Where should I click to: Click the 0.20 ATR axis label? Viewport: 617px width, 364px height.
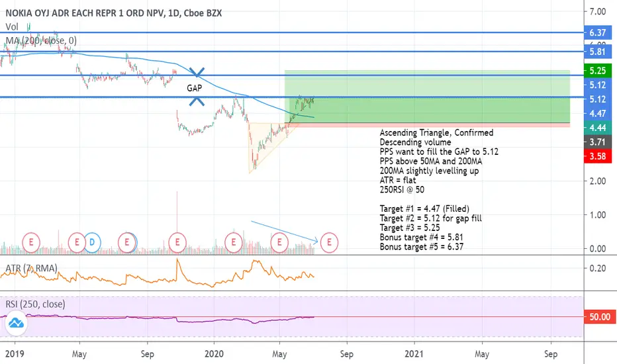point(597,268)
